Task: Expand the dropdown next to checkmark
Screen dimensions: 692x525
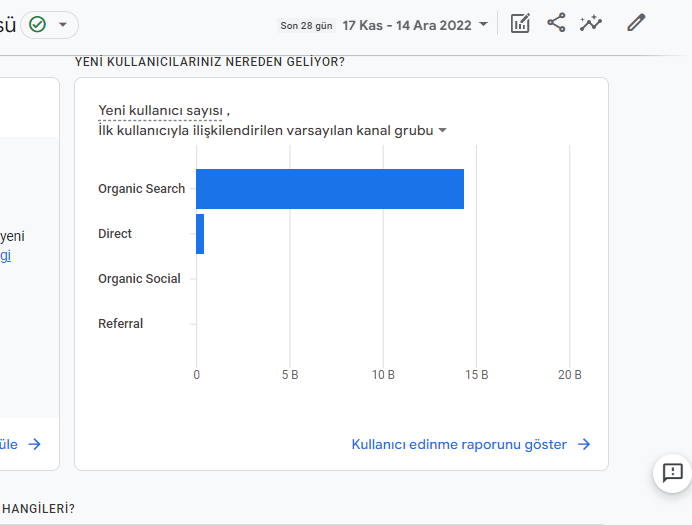Action: [x=63, y=25]
